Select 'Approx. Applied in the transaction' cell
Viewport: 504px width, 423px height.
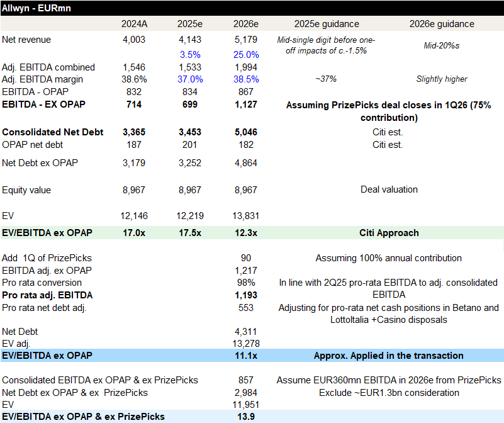coord(389,356)
